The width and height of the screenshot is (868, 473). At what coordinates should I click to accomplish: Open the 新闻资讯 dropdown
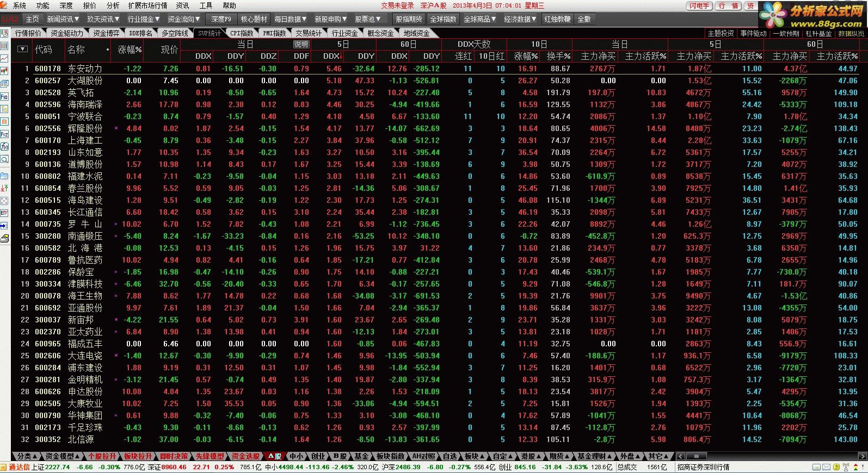coord(63,19)
